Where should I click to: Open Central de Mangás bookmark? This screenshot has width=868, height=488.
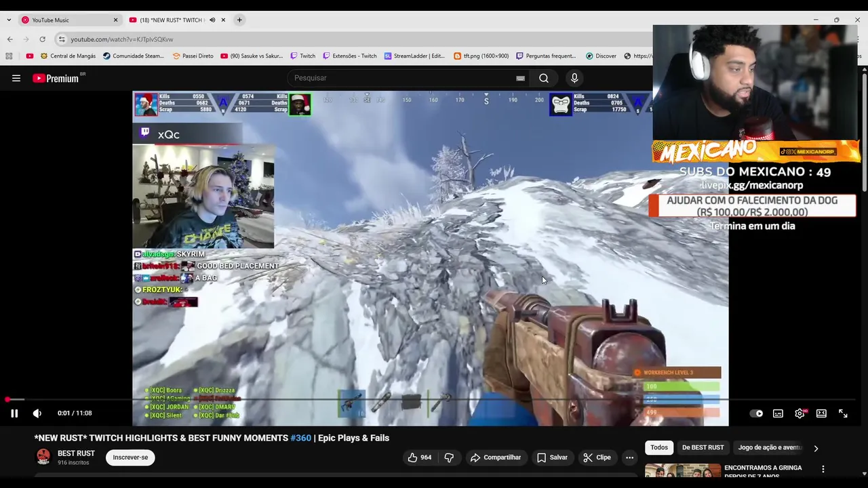(68, 56)
